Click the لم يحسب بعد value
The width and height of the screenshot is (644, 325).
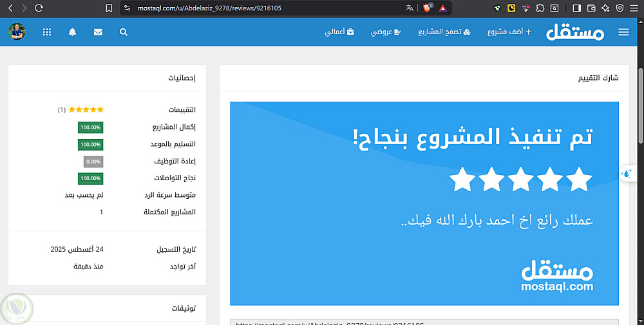84,195
